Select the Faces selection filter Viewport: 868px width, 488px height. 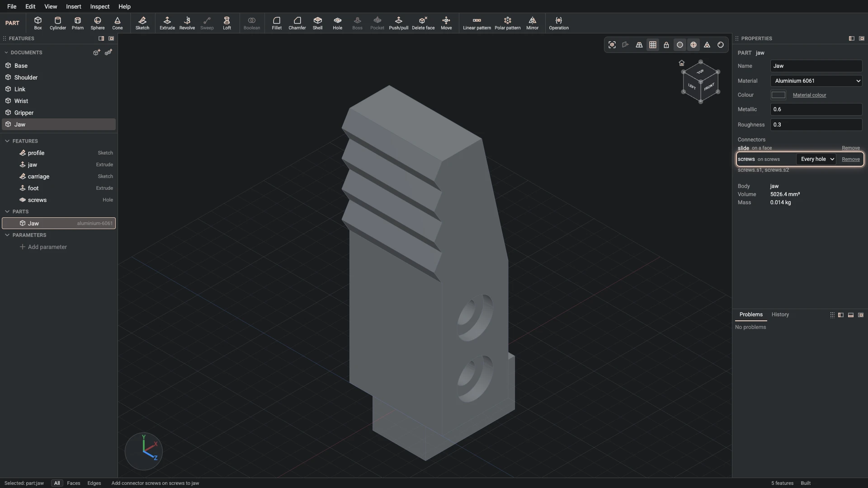74,483
